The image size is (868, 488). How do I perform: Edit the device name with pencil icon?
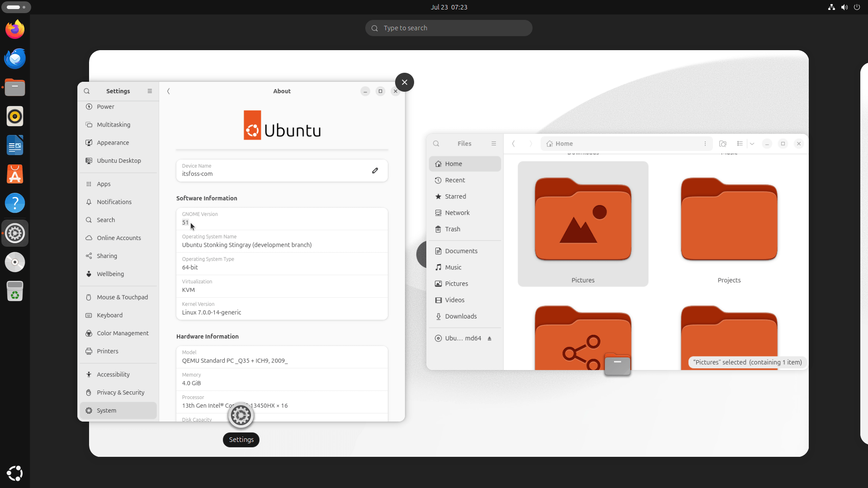click(x=375, y=170)
